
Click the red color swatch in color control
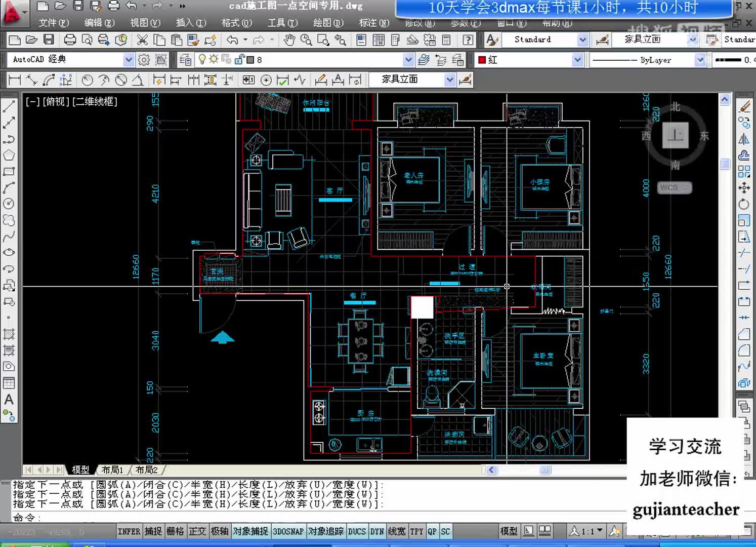click(482, 60)
